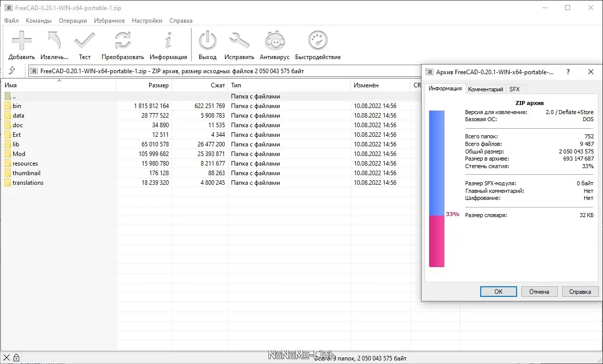Click the help question mark in dialog title

[x=568, y=72]
